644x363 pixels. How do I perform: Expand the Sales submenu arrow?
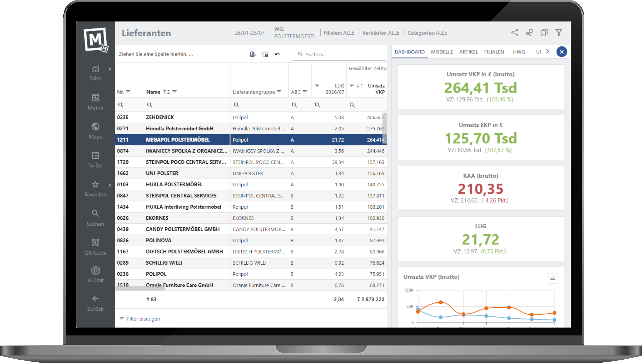(x=110, y=69)
